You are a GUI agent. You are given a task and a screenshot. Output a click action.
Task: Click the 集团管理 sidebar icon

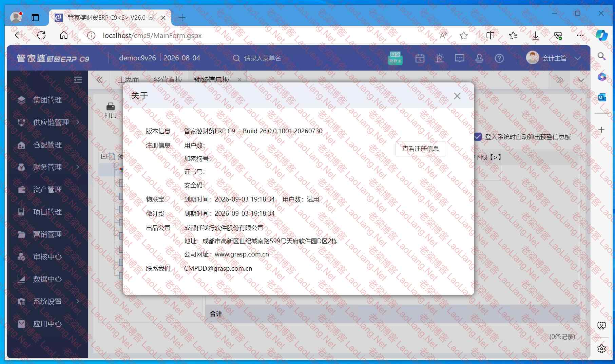21,100
